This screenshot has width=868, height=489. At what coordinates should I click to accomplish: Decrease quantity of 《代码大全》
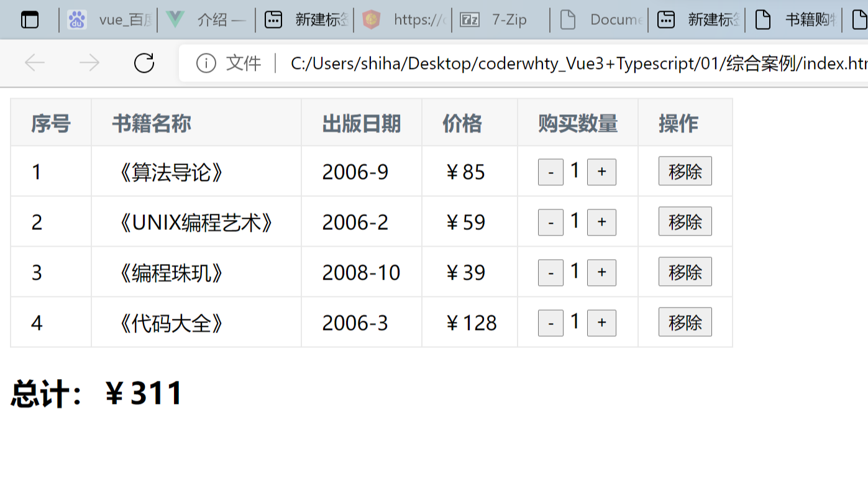click(x=550, y=323)
